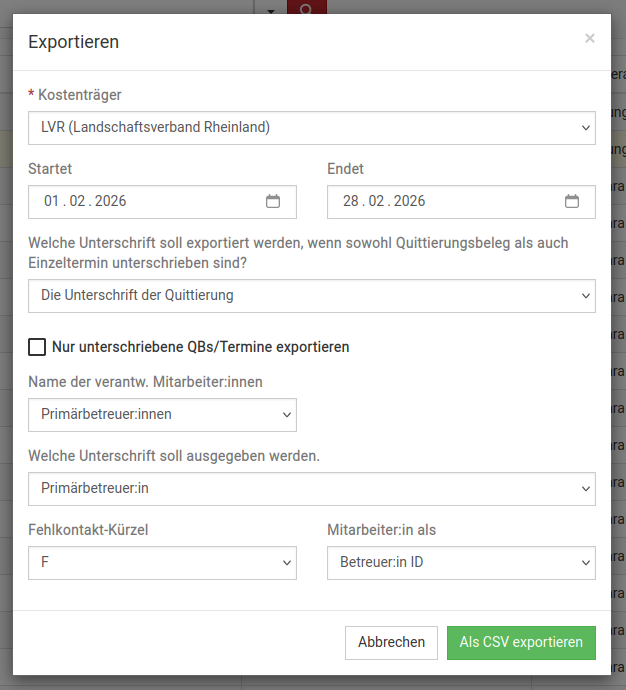Click the Abbrechen button
This screenshot has width=626, height=690.
[x=391, y=643]
